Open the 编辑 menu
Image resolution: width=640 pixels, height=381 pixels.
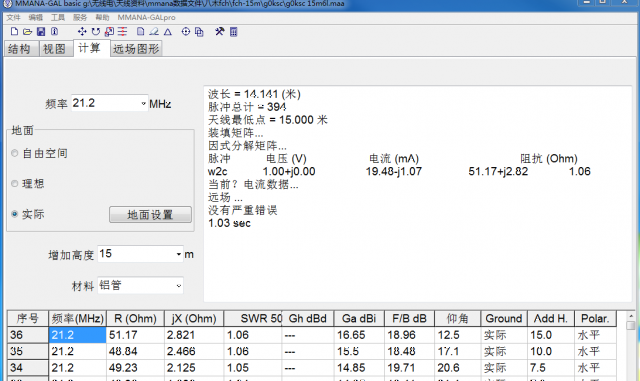pos(36,17)
